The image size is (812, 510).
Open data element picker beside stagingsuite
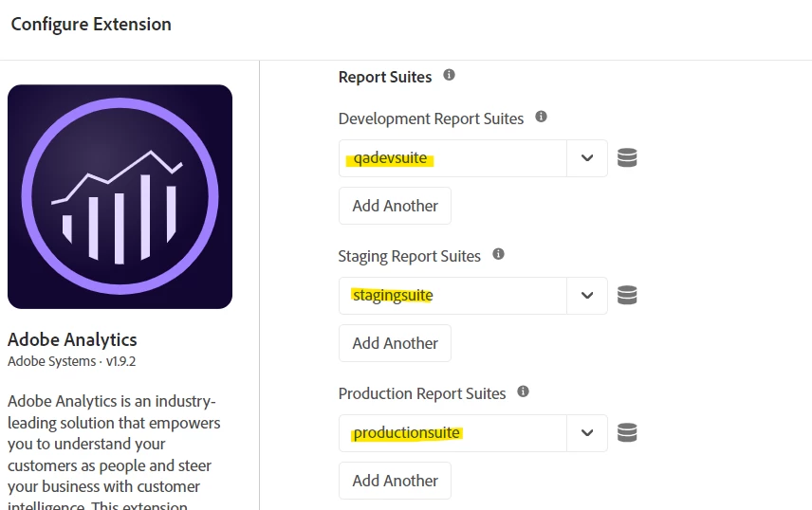tap(627, 296)
